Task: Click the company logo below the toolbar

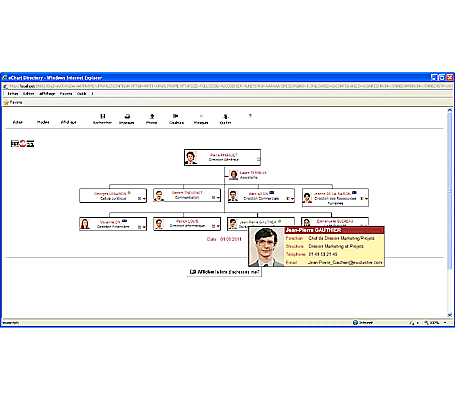Action: (x=22, y=144)
